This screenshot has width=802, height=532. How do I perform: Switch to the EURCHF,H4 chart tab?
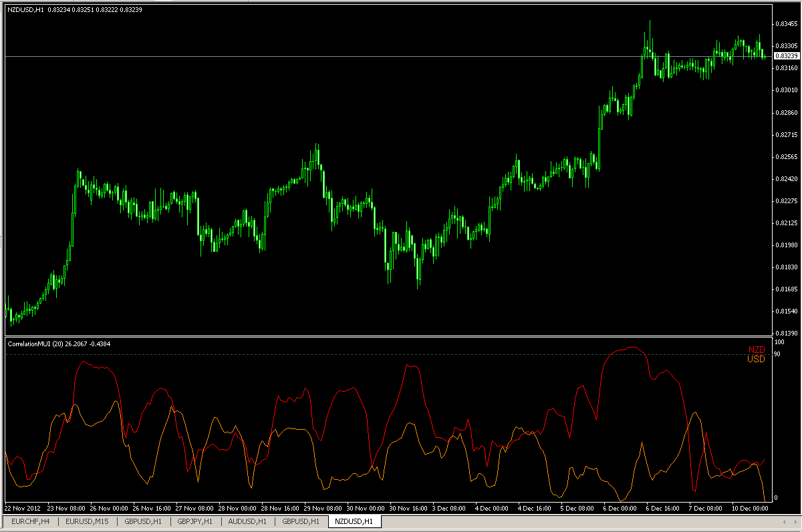(x=31, y=521)
